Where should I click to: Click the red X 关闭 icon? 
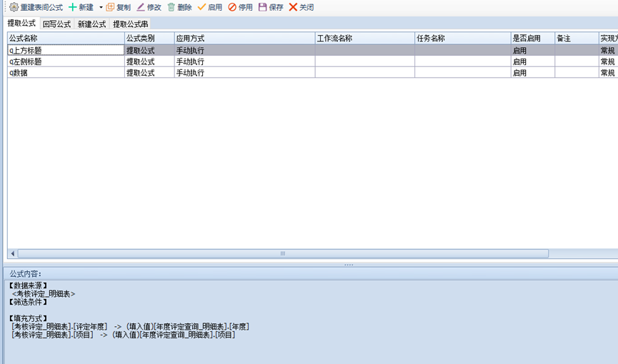(x=293, y=7)
